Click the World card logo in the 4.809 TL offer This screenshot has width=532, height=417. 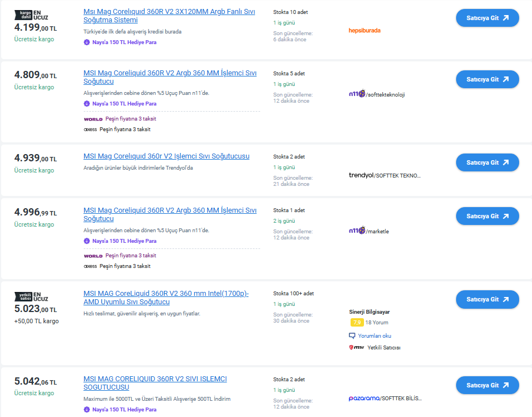tap(93, 119)
